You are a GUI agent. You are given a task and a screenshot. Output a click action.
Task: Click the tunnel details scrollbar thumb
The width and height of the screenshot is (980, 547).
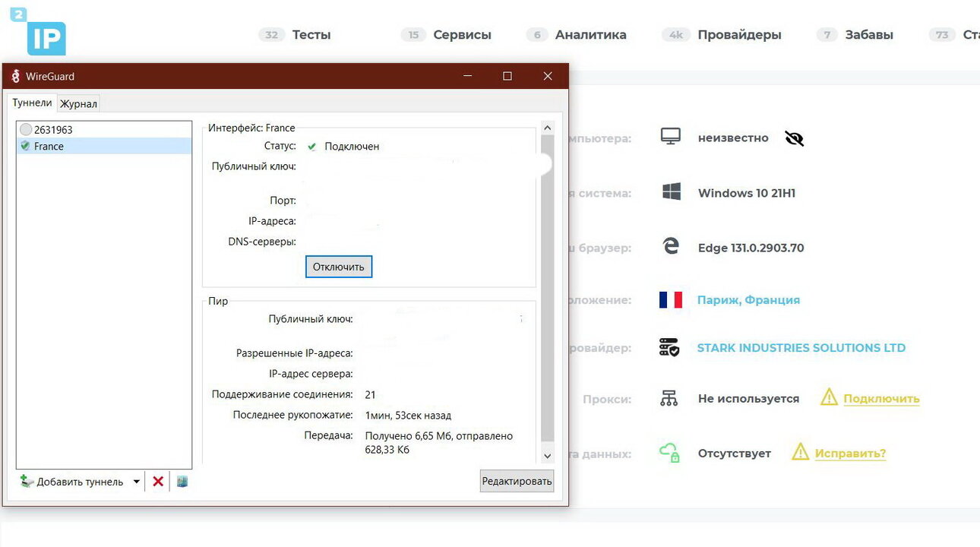click(x=547, y=289)
